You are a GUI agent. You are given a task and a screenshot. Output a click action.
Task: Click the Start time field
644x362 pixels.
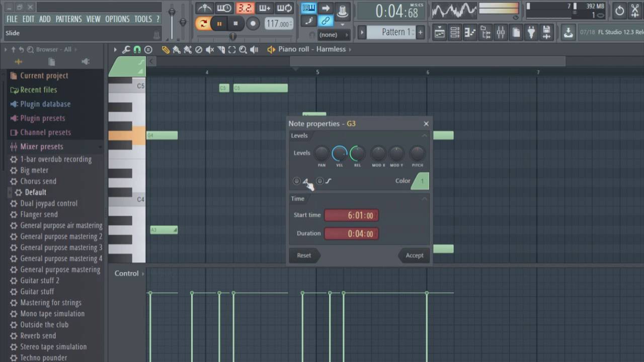coord(352,215)
